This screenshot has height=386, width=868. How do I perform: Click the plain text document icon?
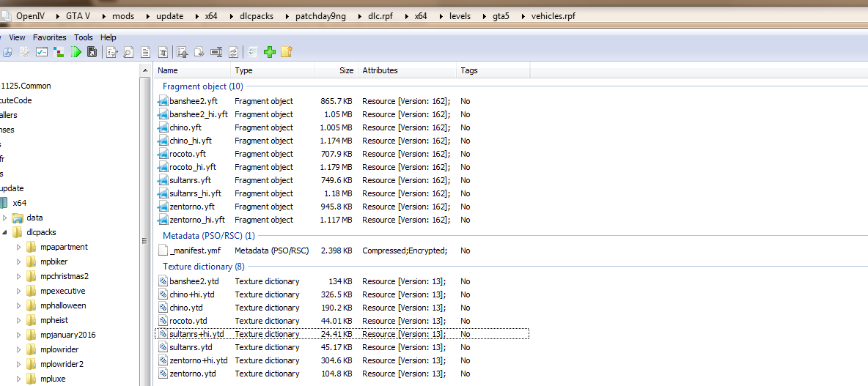(146, 52)
